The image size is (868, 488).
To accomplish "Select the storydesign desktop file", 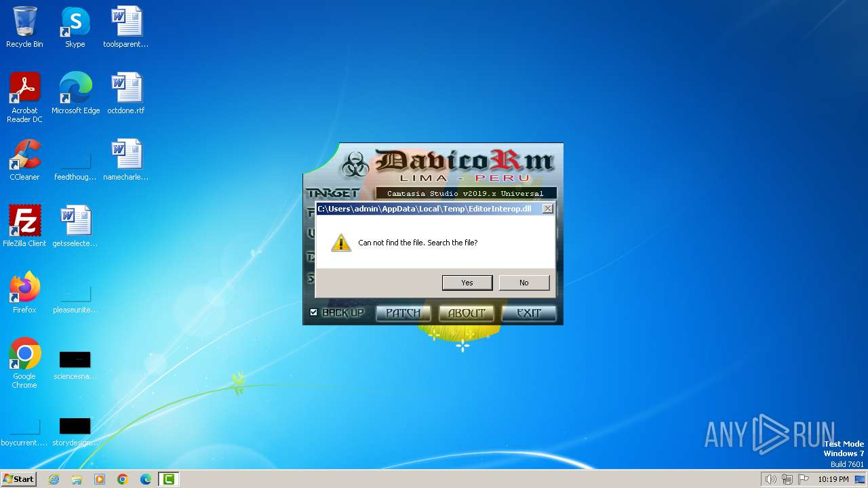I will pyautogui.click(x=75, y=431).
